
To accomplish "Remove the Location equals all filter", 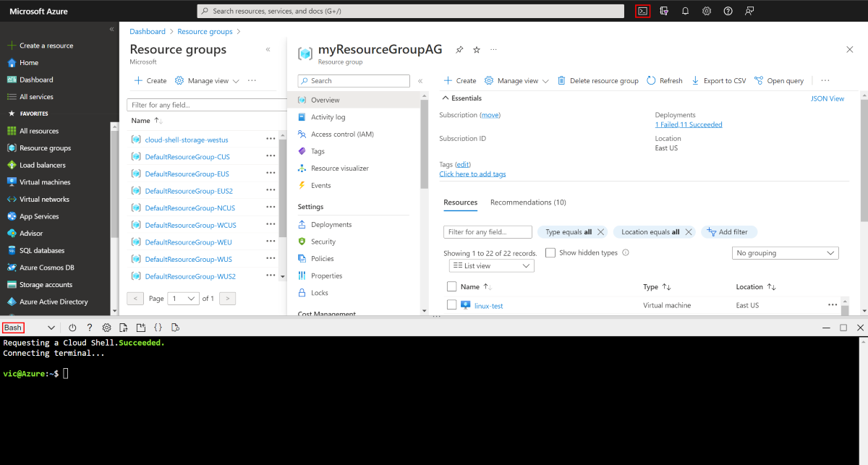I will point(689,232).
